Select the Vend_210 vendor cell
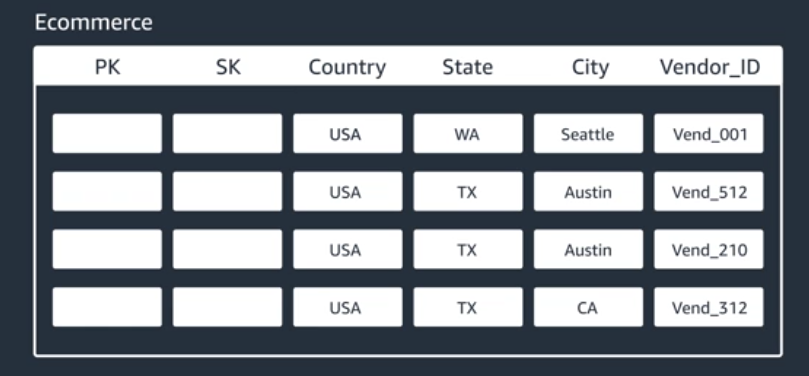The height and width of the screenshot is (376, 809). pos(709,249)
